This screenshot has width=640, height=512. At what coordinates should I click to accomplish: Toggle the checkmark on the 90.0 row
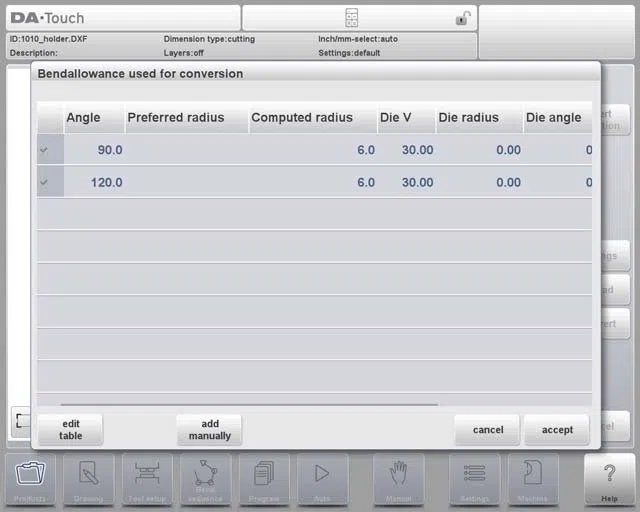pyautogui.click(x=44, y=150)
